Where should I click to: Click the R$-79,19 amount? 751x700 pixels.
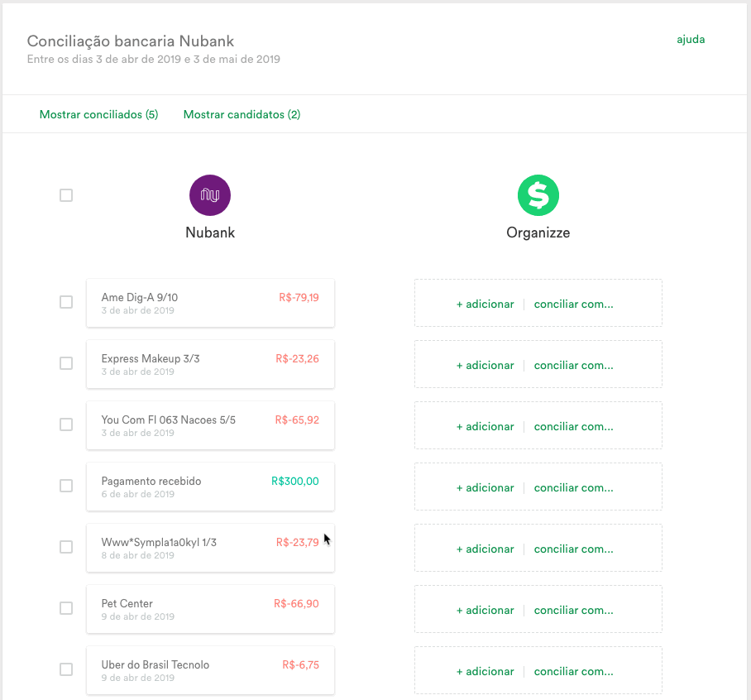299,298
